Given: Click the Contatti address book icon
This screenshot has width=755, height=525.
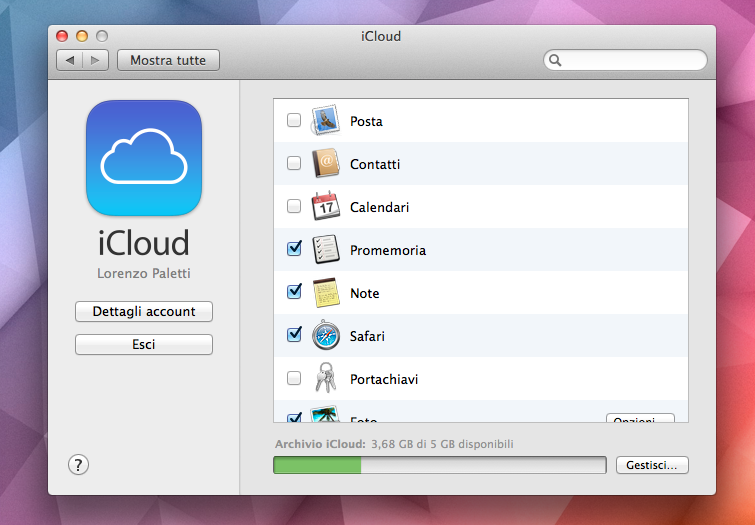Looking at the screenshot, I should (326, 163).
